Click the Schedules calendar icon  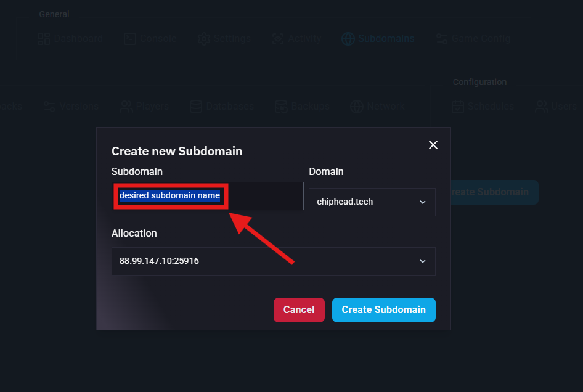[458, 107]
